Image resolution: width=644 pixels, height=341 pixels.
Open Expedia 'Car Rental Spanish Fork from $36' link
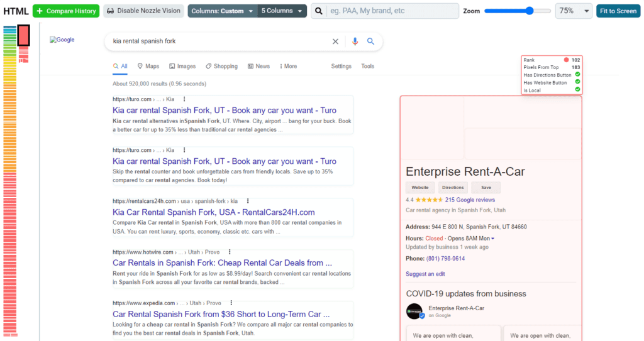(x=221, y=315)
